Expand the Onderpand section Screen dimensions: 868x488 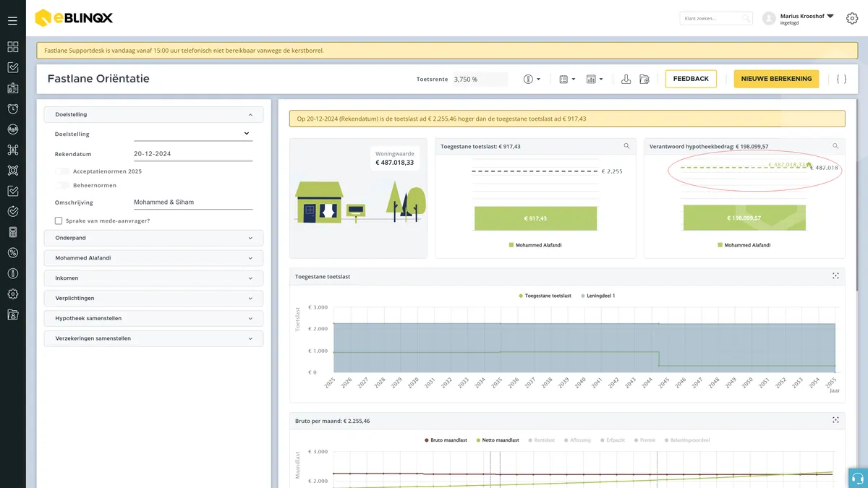153,238
